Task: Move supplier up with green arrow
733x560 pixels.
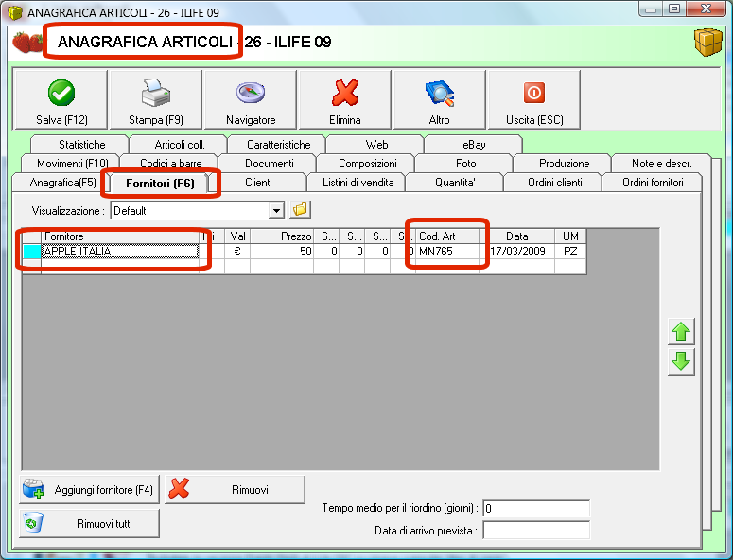Action: [x=681, y=331]
